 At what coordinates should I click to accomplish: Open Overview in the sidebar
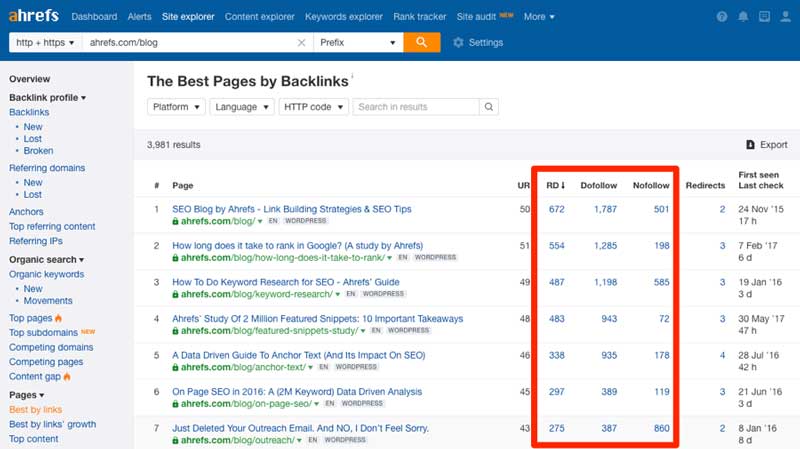(30, 79)
